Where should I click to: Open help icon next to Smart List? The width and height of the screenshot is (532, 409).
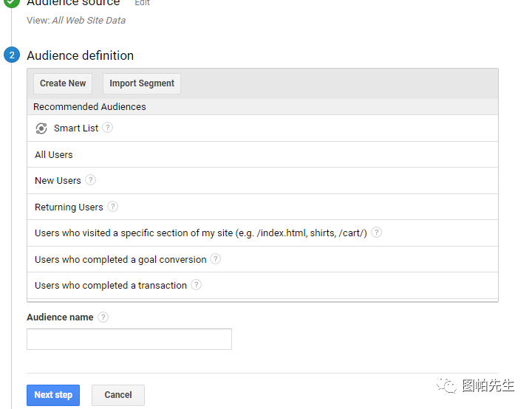point(108,128)
